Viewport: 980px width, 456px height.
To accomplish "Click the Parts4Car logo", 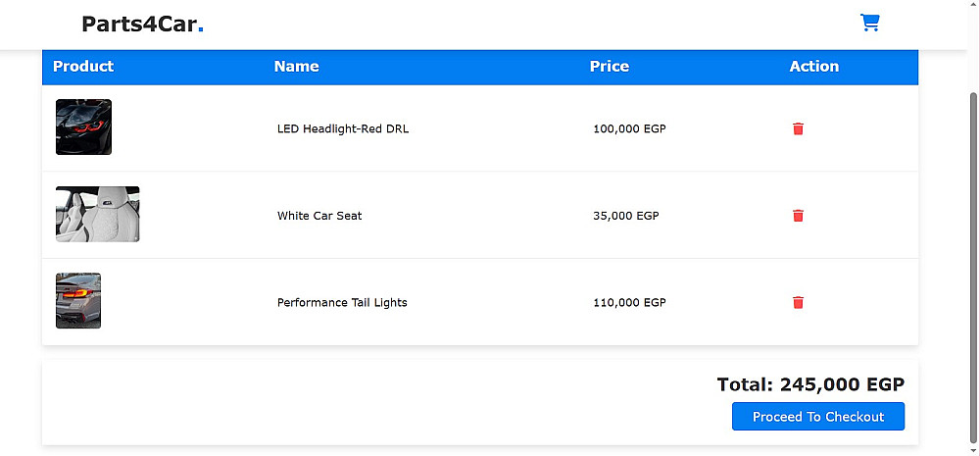I will pos(142,25).
